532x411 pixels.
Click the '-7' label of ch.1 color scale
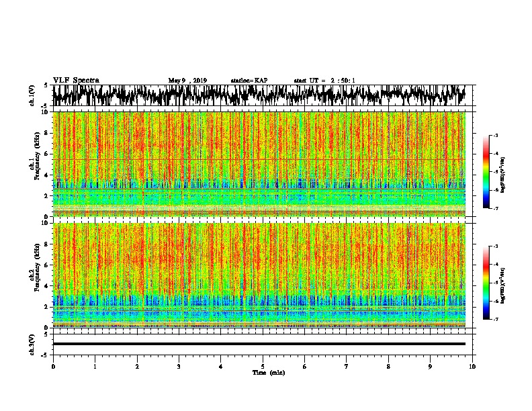496,208
